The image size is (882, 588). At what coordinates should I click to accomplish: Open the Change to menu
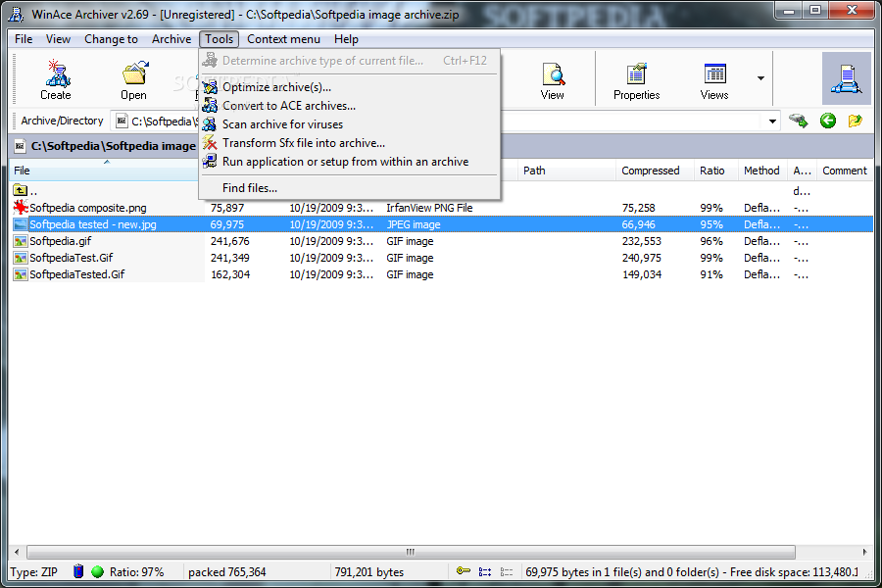click(x=111, y=39)
